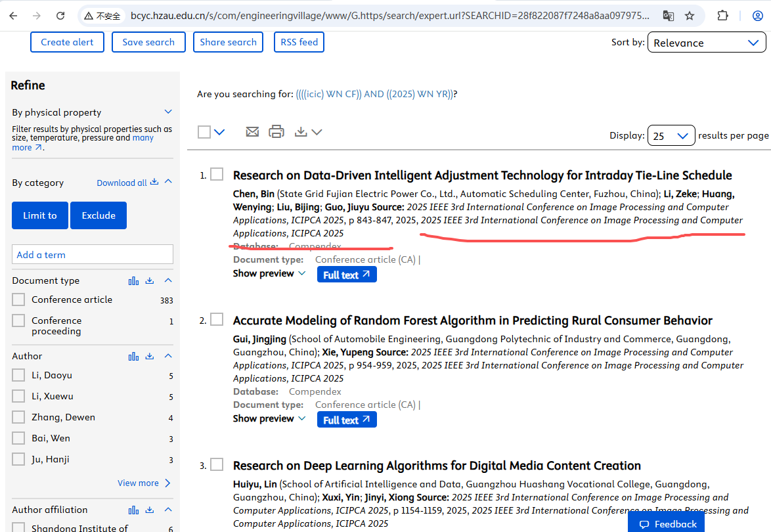The height and width of the screenshot is (532, 771).
Task: Select checkbox for result number 2
Action: pyautogui.click(x=217, y=320)
